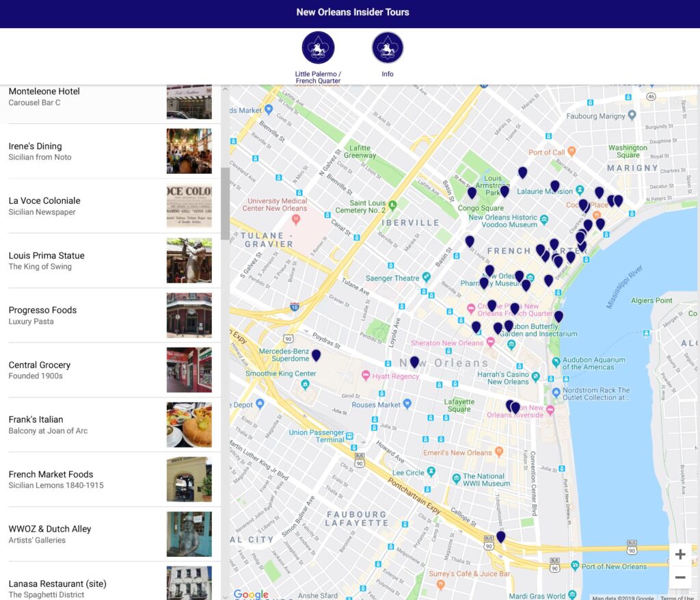
Task: Click the Audubon Aquarium of the Americas marker
Action: point(556,362)
